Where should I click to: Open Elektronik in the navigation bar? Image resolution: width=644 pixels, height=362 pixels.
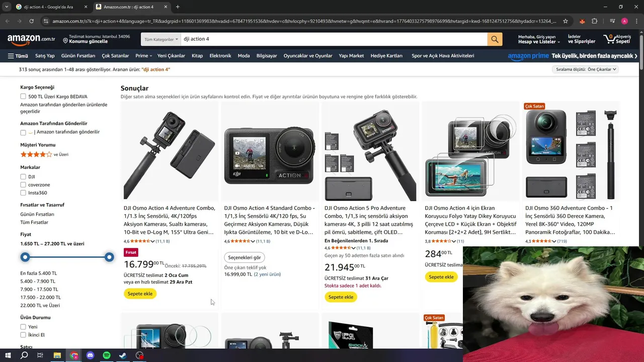220,56
